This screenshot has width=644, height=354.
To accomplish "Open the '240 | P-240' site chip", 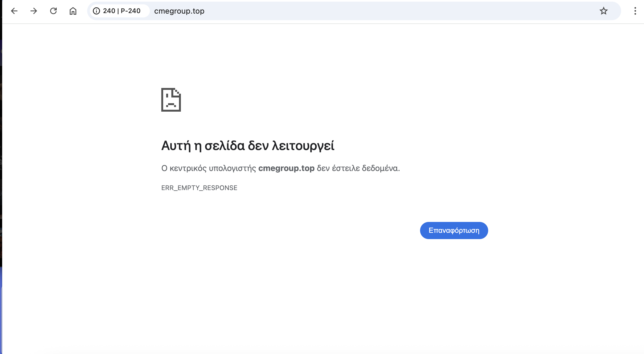I will click(x=120, y=11).
